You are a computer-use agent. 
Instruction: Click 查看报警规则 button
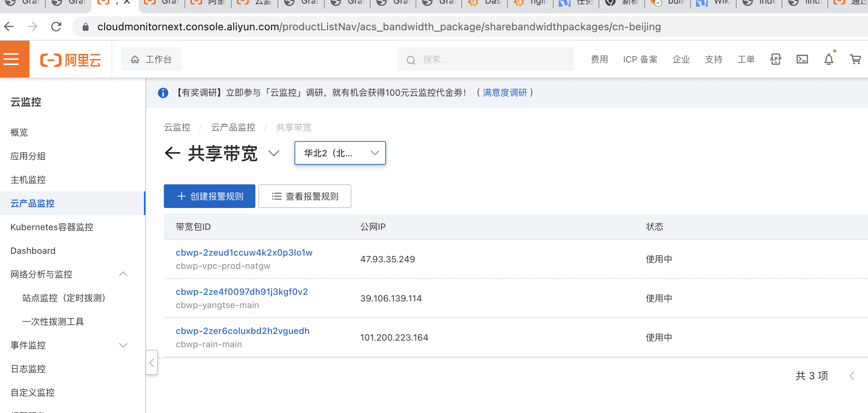pos(305,196)
